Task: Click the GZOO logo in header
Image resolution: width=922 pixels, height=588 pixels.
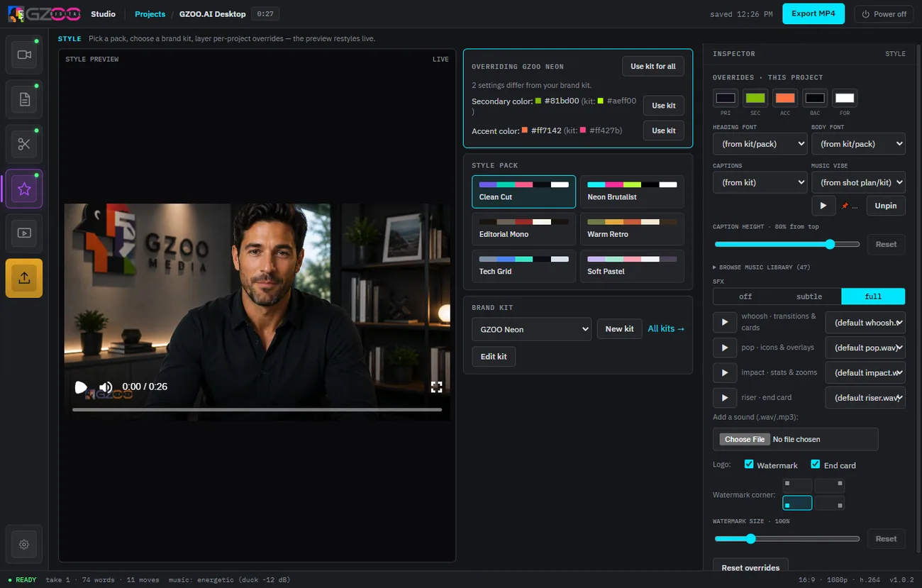Action: (45, 13)
